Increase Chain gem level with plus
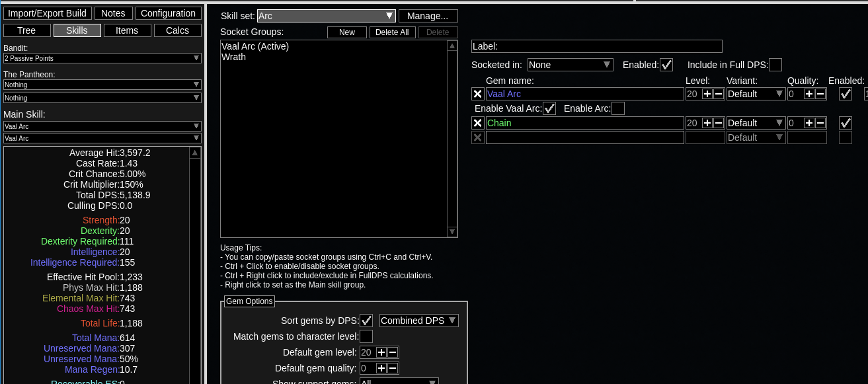This screenshot has width=868, height=384. 707,123
